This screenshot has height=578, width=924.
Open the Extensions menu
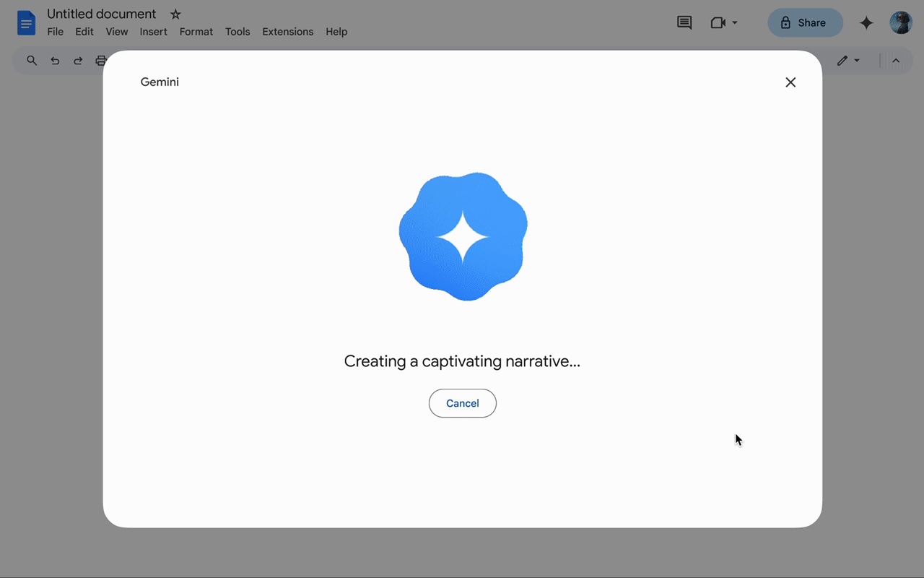[287, 32]
